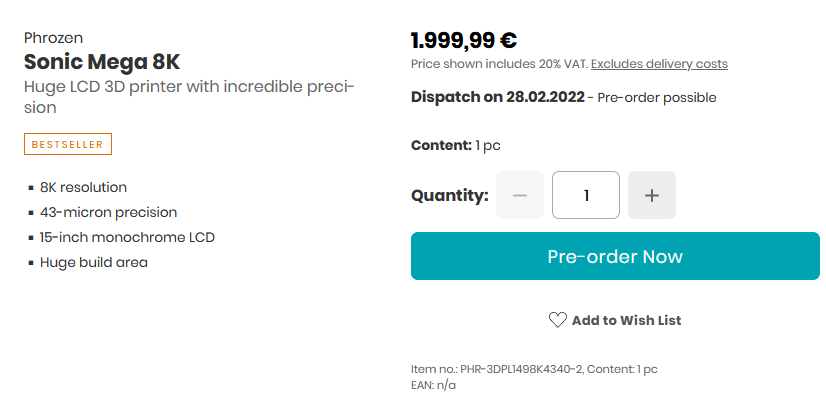Image resolution: width=826 pixels, height=406 pixels.
Task: Click the Sonic Mega 8K product title
Action: pyautogui.click(x=102, y=62)
